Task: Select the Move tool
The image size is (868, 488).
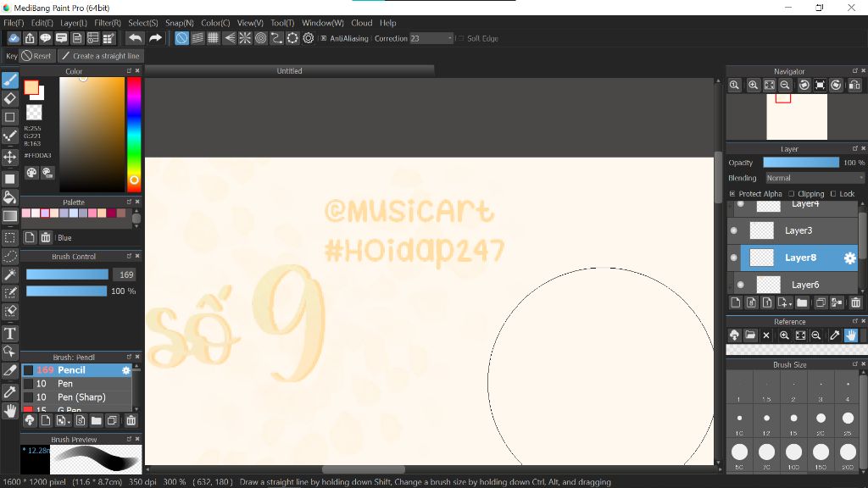Action: pos(10,157)
